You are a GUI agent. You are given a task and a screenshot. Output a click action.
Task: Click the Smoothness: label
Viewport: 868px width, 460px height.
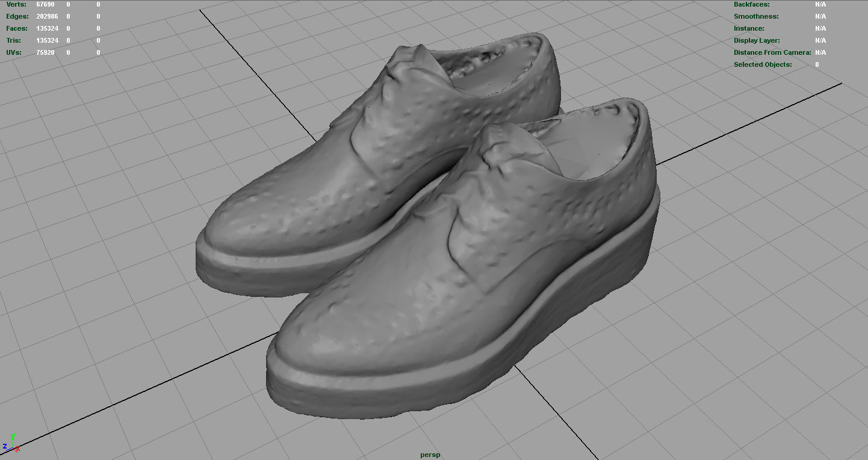pos(756,16)
